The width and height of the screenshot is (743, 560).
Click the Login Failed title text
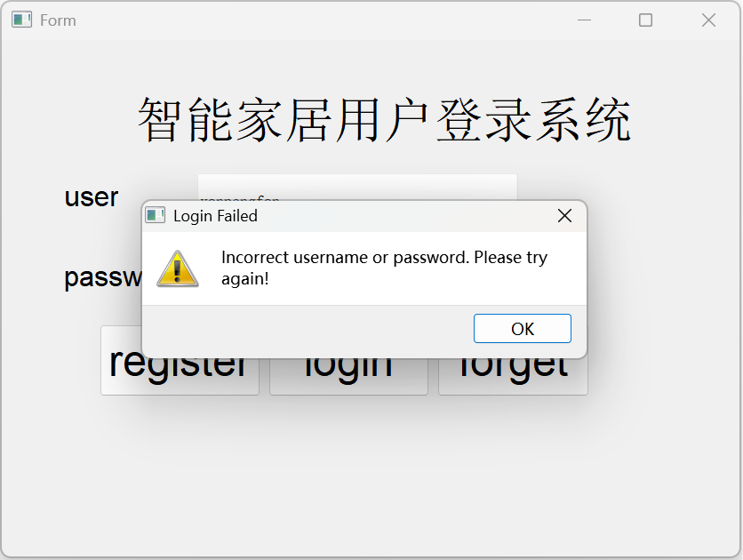215,216
